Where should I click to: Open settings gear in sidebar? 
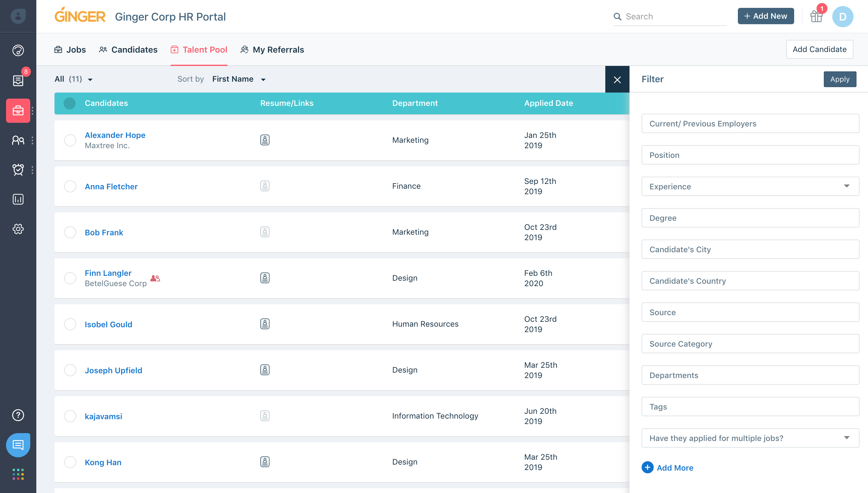click(x=18, y=229)
